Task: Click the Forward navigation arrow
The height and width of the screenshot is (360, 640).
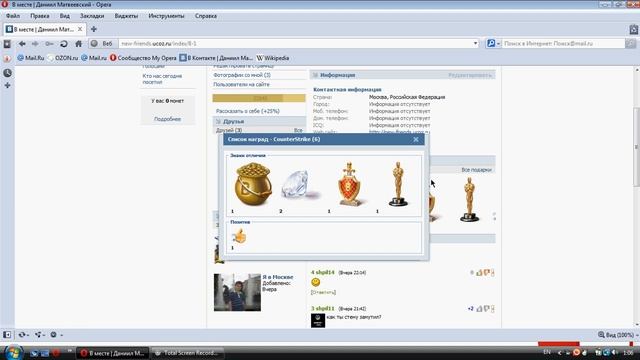Action: pyautogui.click(x=35, y=44)
